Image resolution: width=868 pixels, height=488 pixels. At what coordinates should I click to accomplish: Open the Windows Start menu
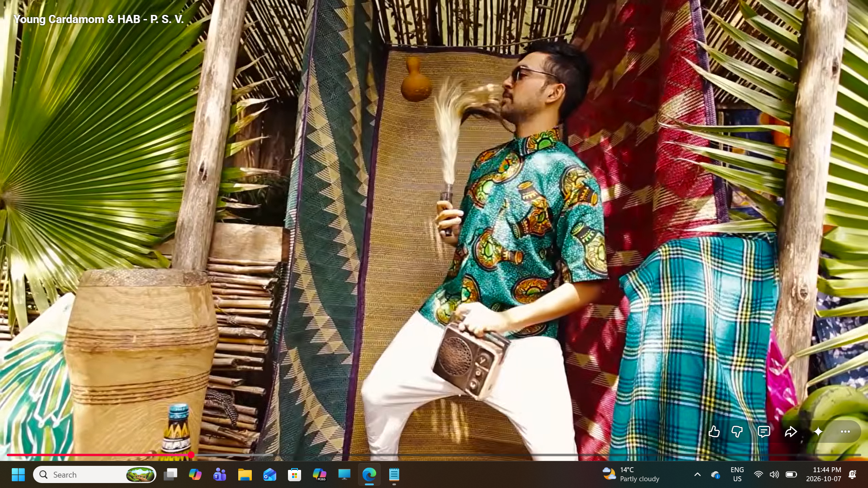[x=18, y=474]
